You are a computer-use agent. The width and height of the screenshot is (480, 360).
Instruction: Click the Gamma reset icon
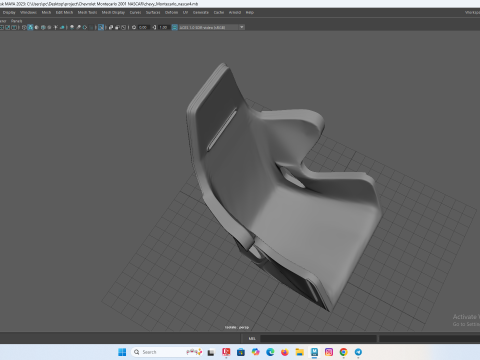coord(154,27)
